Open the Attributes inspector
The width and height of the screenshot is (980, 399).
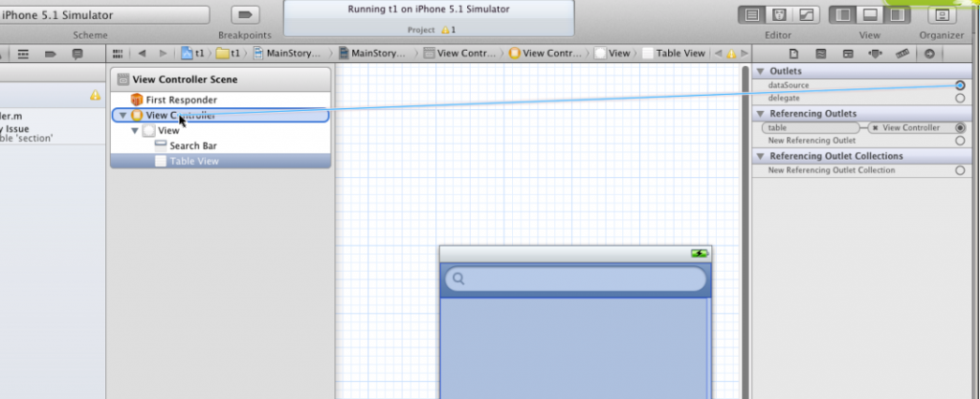coord(875,54)
